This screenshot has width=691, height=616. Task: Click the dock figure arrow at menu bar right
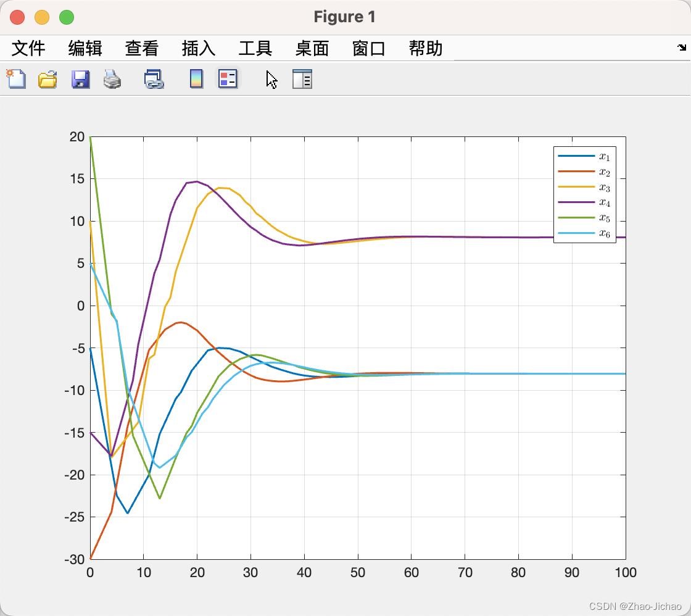[682, 47]
